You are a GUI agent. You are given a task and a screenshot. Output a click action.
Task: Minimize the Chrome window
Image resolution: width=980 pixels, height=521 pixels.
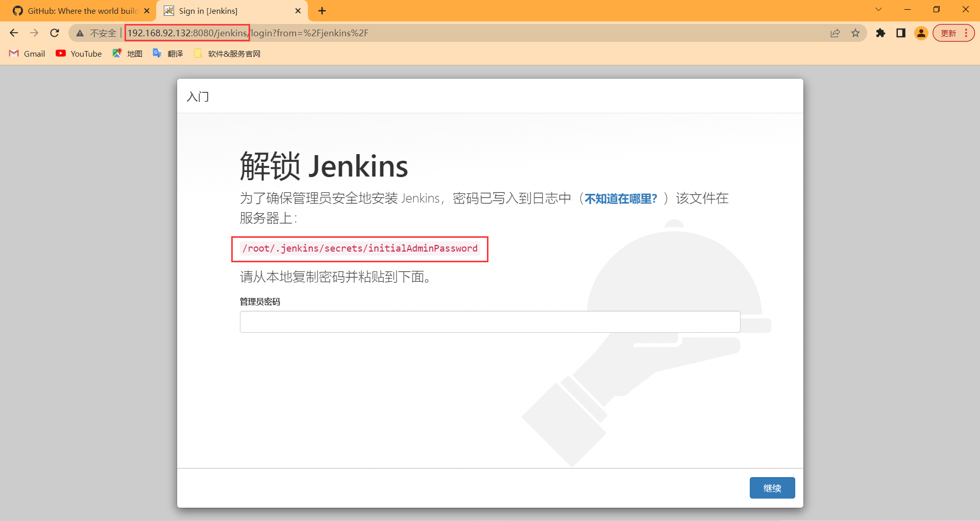(x=908, y=10)
